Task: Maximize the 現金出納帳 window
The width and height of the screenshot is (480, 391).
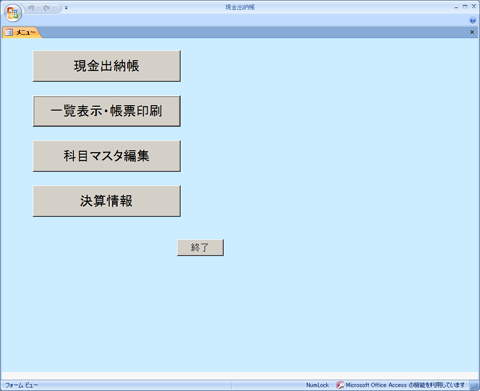Action: point(465,7)
